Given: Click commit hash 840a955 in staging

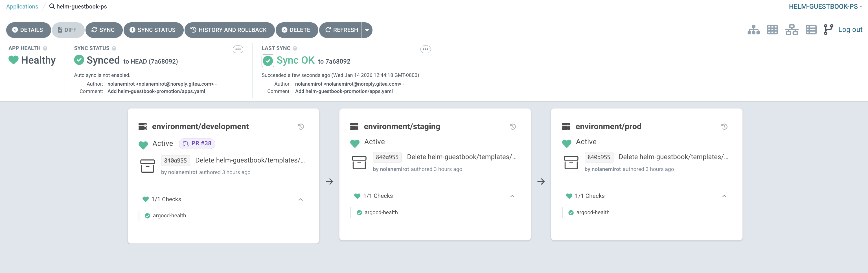Looking at the screenshot, I should tap(387, 157).
